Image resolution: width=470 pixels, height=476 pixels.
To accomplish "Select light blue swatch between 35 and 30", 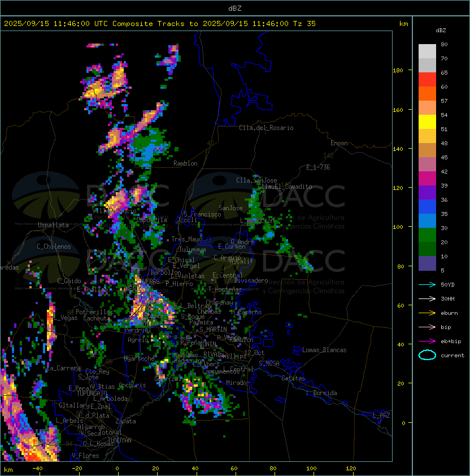I will coord(427,220).
